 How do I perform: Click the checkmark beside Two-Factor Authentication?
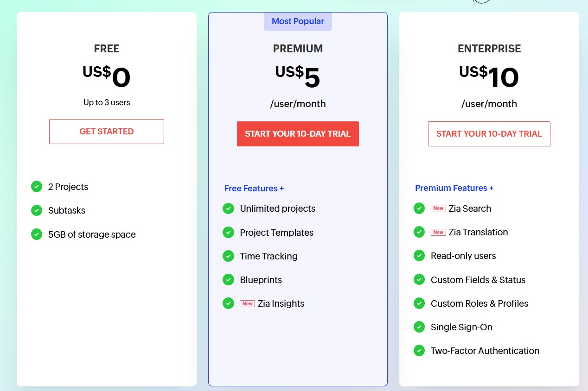pyautogui.click(x=419, y=351)
